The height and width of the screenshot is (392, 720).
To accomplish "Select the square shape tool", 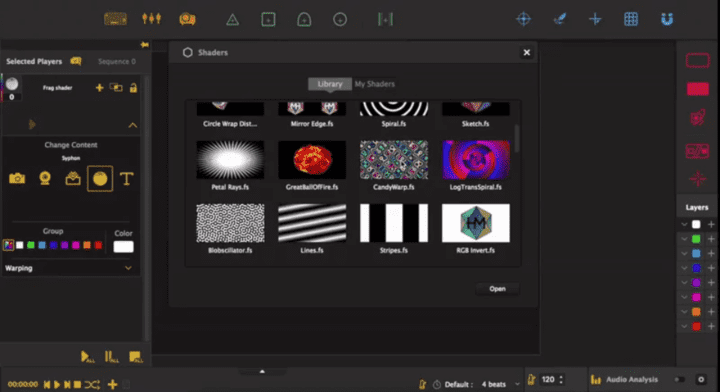I will pyautogui.click(x=268, y=19).
